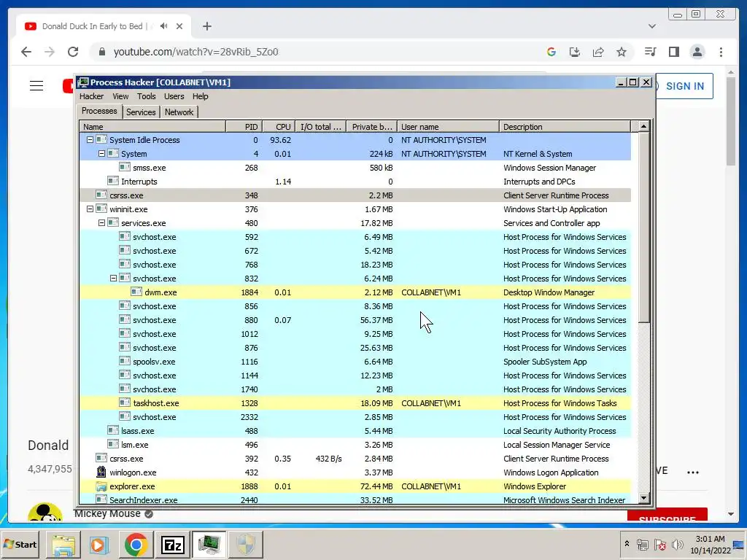Image resolution: width=747 pixels, height=560 pixels.
Task: Toggle the Chrome side panel
Action: 673,52
